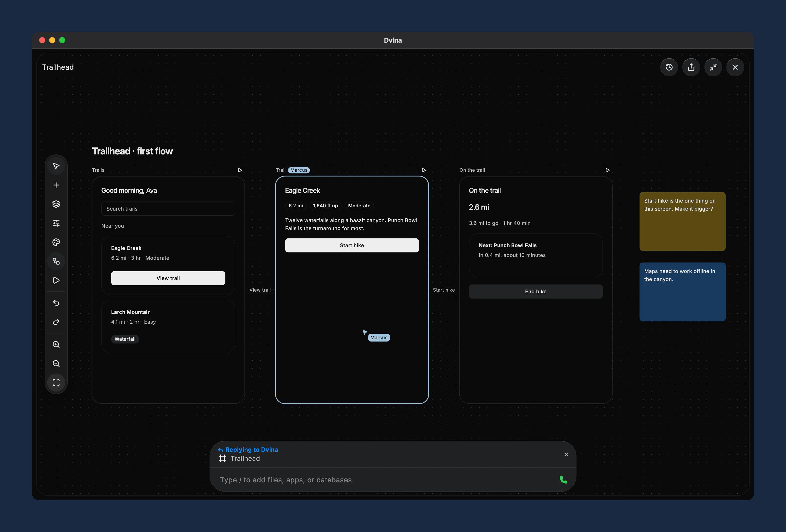Open the layers panel icon
Image resolution: width=786 pixels, height=532 pixels.
click(56, 204)
